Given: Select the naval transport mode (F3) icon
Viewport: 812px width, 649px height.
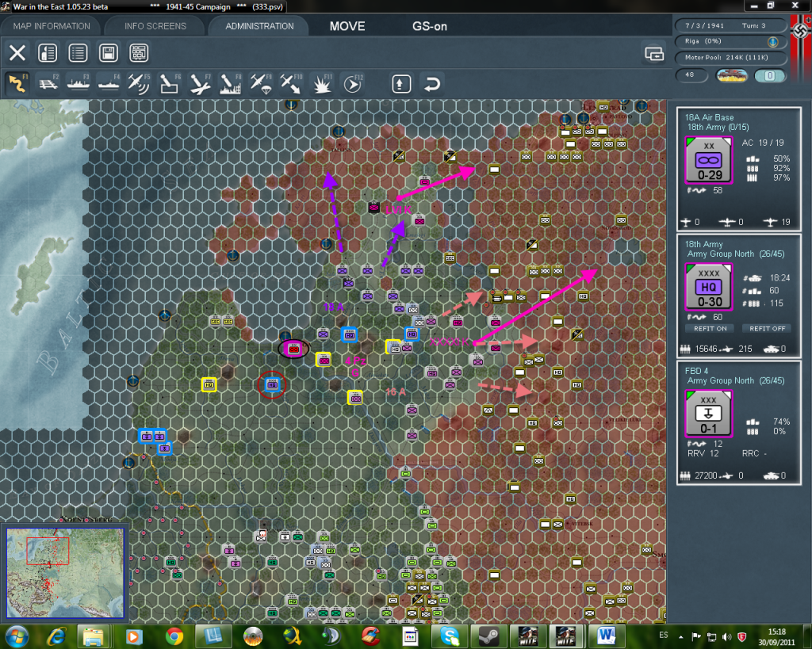Looking at the screenshot, I should pyautogui.click(x=79, y=83).
